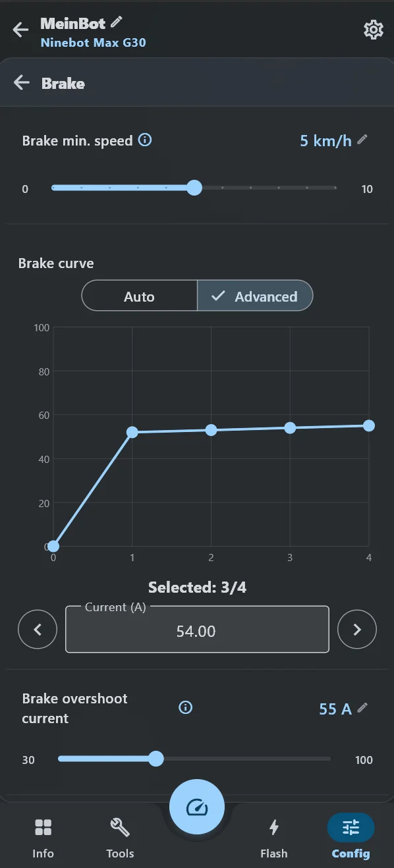
Task: Click the Current (A) input field
Action: tap(197, 630)
